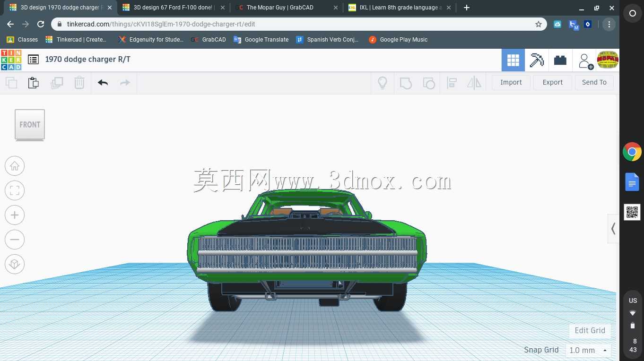
Task: Click the Send To button
Action: pos(594,82)
